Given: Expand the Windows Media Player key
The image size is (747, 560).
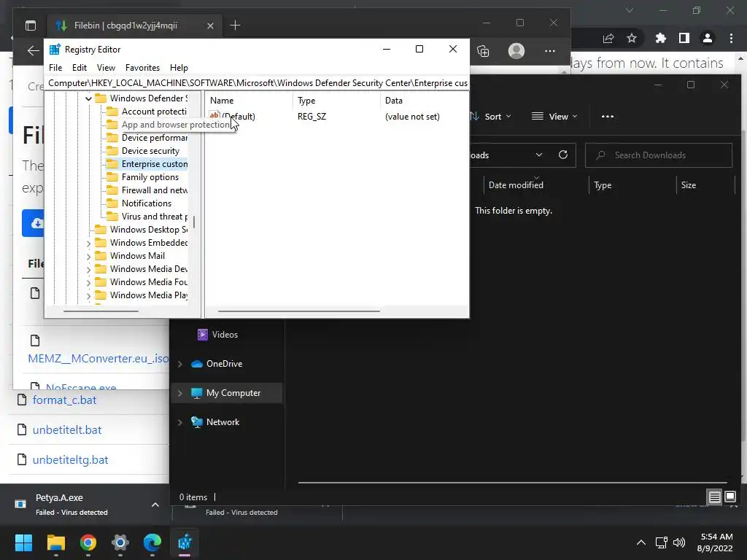Looking at the screenshot, I should click(88, 296).
